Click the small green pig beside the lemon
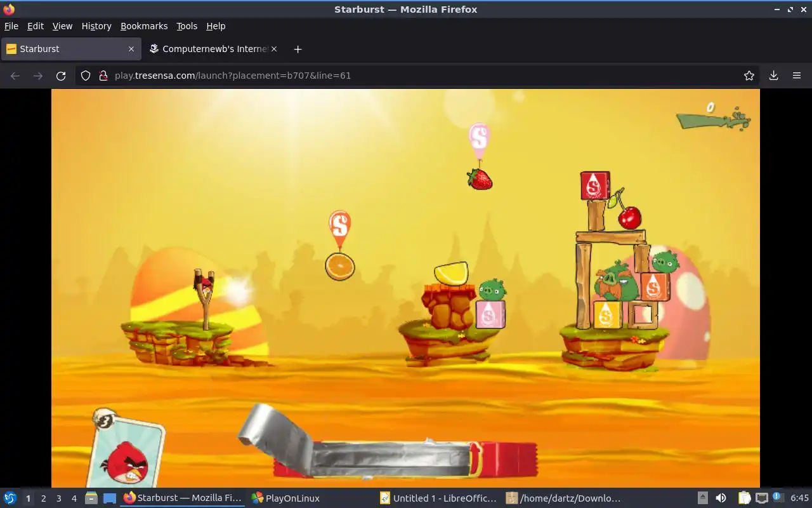This screenshot has width=812, height=508. click(x=492, y=290)
